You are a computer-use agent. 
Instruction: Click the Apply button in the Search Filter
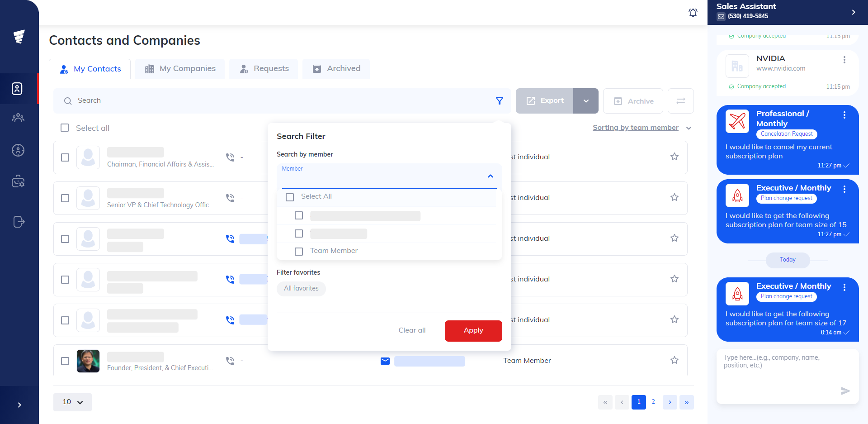[473, 330]
